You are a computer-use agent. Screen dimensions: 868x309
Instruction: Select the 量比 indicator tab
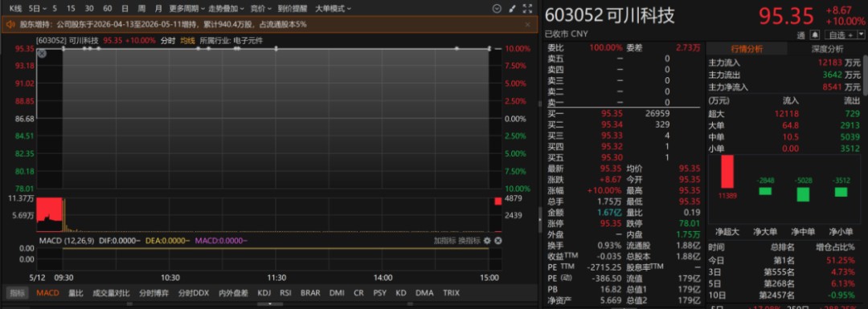(x=76, y=293)
